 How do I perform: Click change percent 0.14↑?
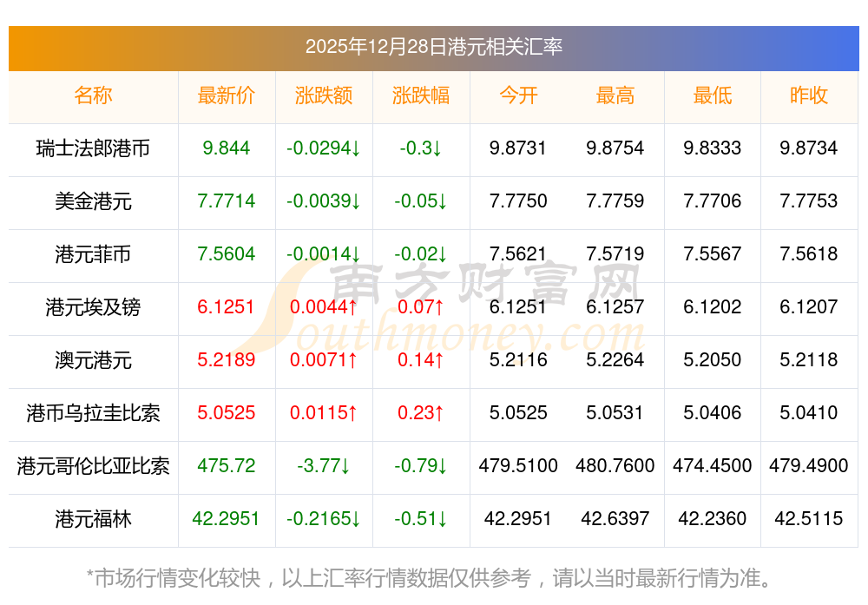coord(421,360)
